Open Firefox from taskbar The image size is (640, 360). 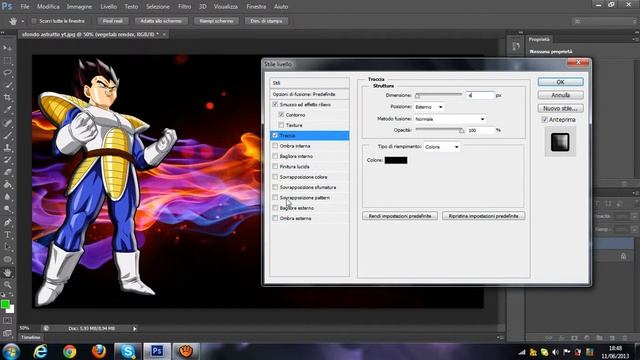(x=98, y=351)
